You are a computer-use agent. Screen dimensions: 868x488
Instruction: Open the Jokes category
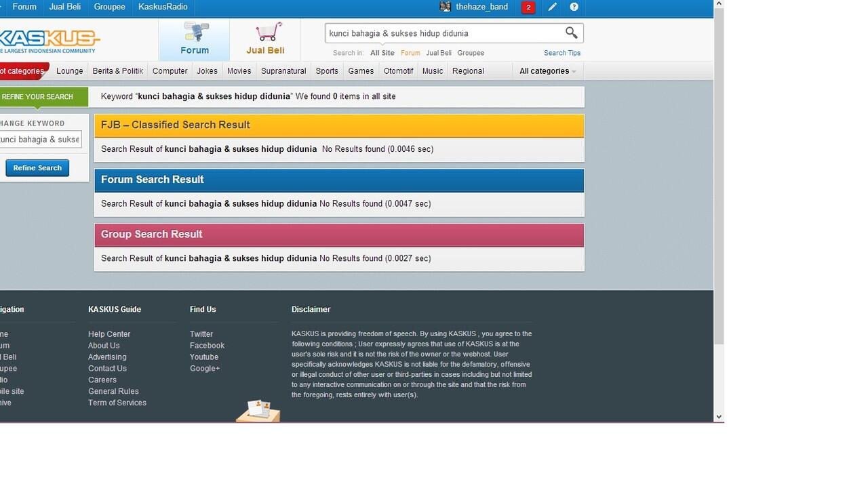[208, 71]
